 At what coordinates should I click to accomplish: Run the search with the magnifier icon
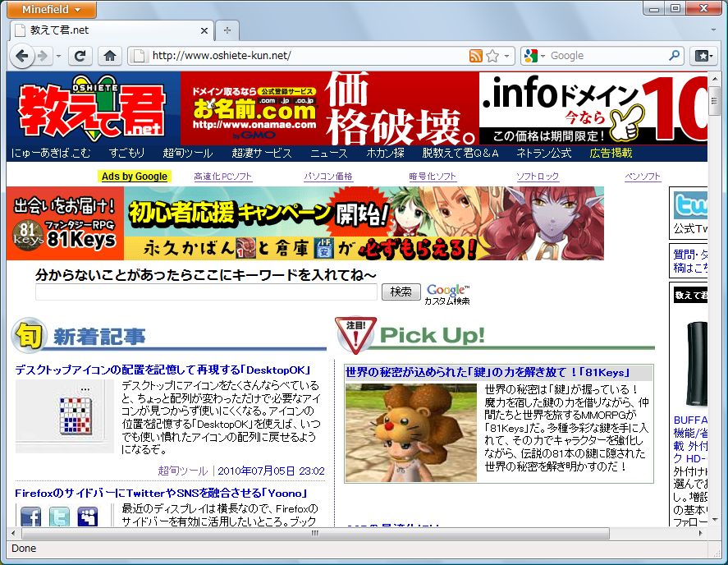pyautogui.click(x=674, y=56)
